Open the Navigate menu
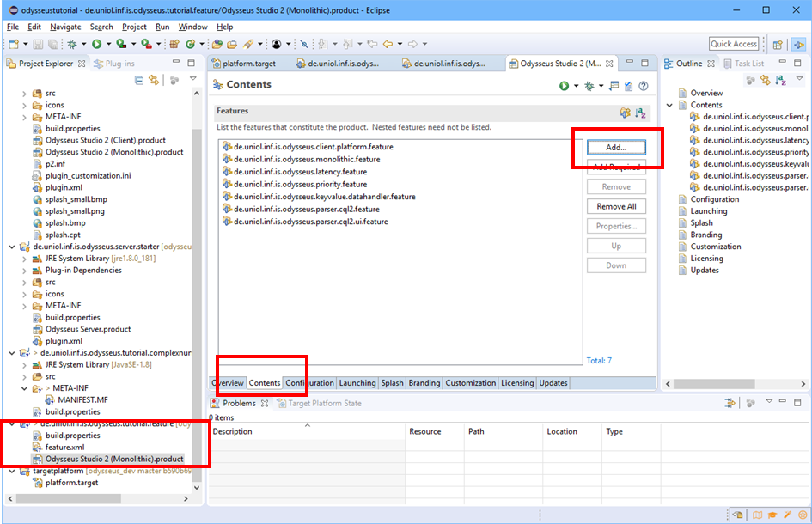This screenshot has height=524, width=812. pyautogui.click(x=65, y=27)
